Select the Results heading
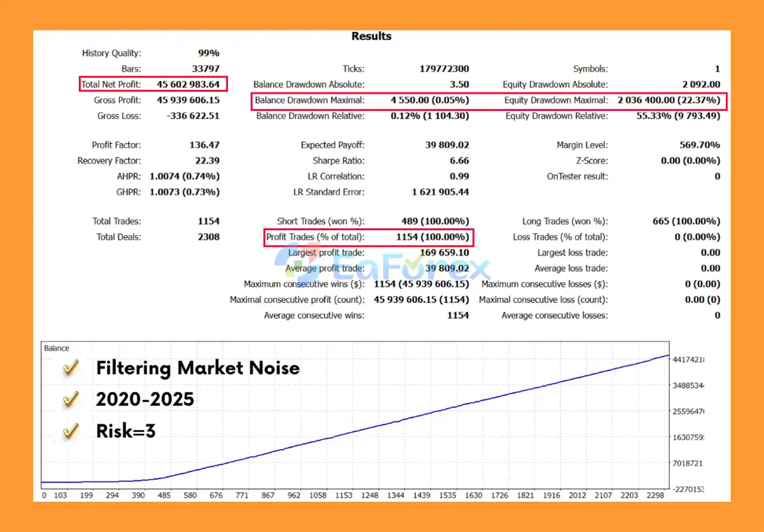The image size is (764, 532). pos(371,36)
